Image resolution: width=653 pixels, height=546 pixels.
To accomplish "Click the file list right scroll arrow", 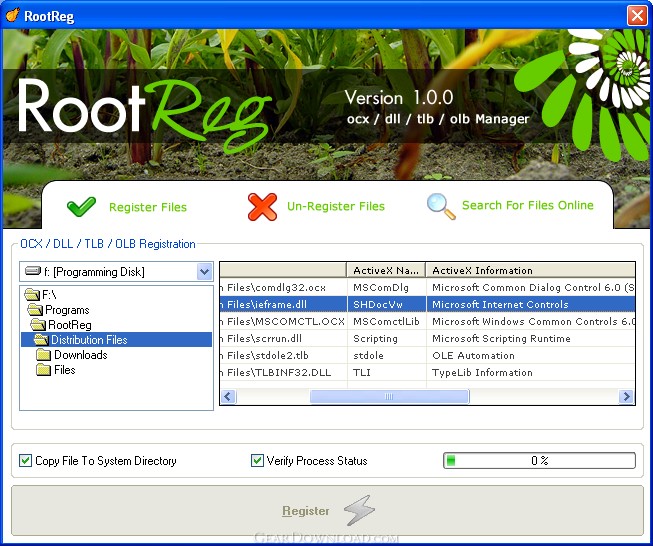I will click(626, 396).
